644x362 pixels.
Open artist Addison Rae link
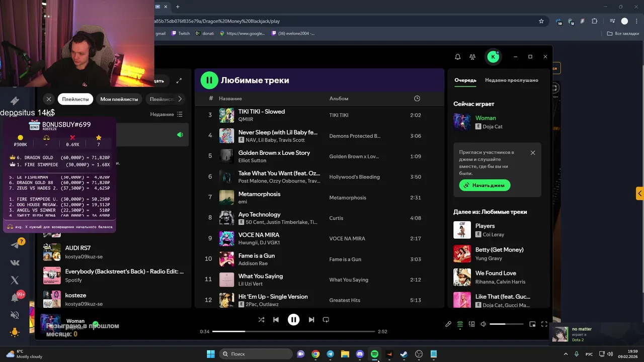[253, 263]
